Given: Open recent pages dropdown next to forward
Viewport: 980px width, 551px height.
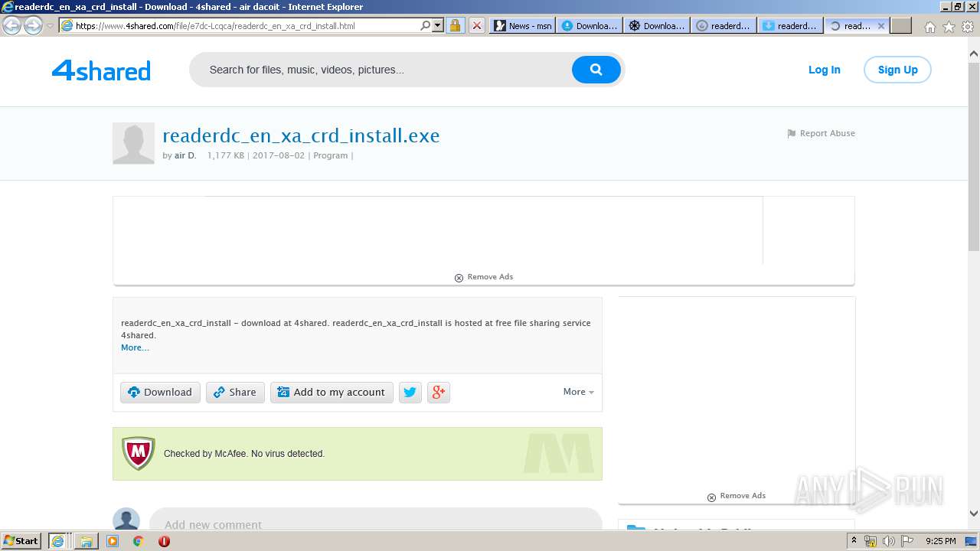Looking at the screenshot, I should tap(50, 25).
